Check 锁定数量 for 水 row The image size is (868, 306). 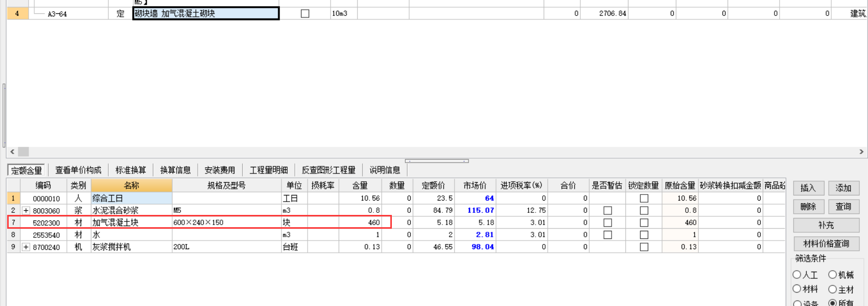tap(644, 235)
